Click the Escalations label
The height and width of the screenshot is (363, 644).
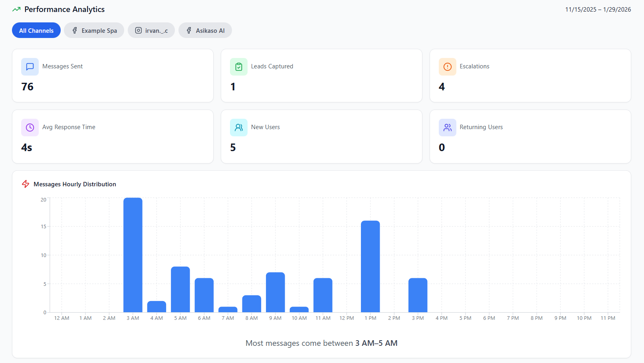pos(474,66)
